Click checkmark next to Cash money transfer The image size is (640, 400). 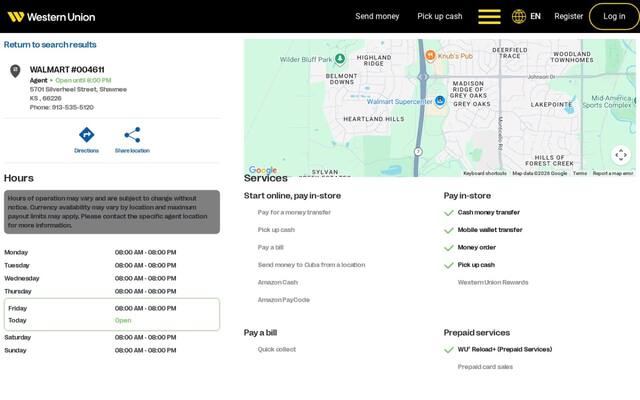pos(449,213)
